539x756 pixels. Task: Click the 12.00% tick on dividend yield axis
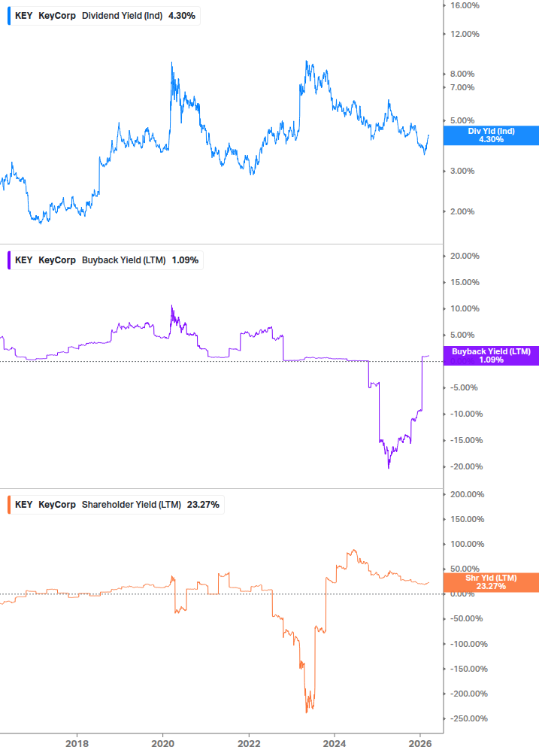465,35
